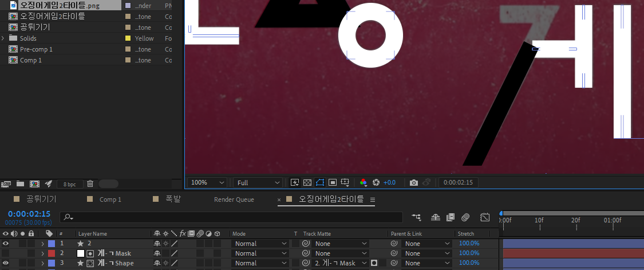Open the Composition Mini-Flowchart icon

[416, 217]
